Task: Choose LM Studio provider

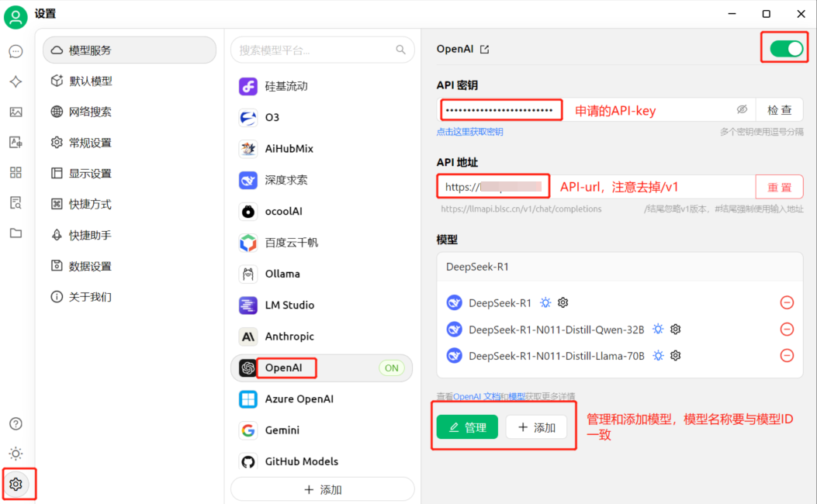Action: 322,305
